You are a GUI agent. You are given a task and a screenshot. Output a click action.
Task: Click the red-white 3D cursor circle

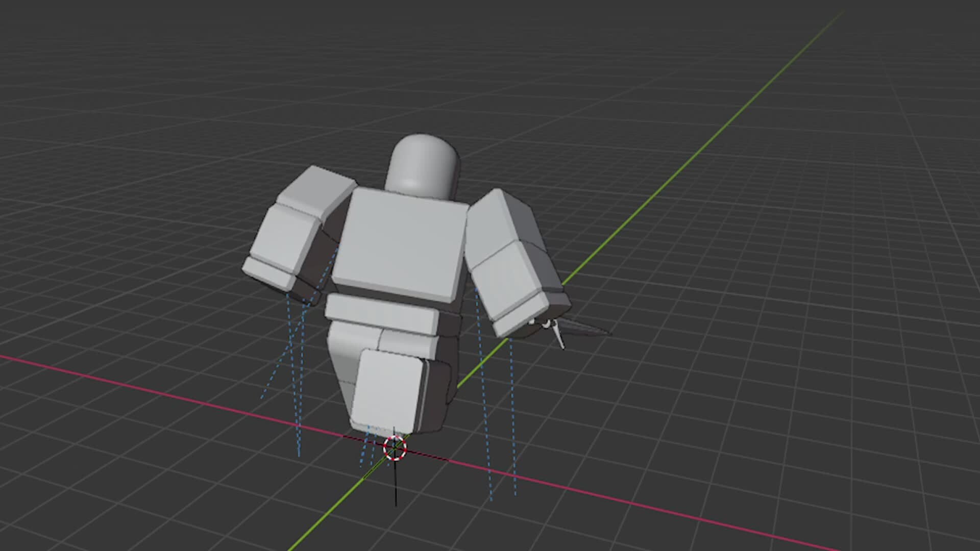pos(395,448)
